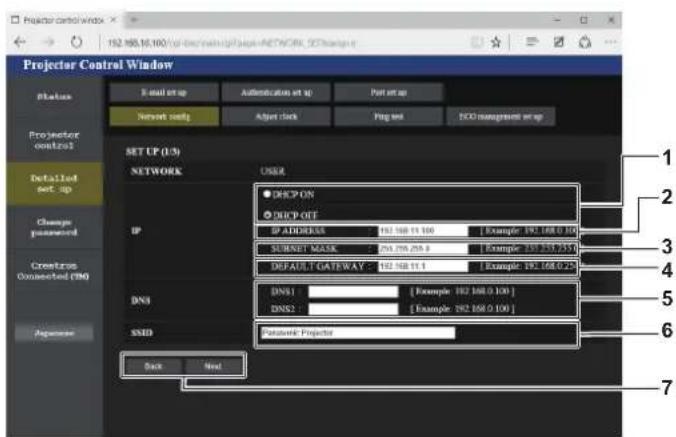Viewport: 676px width, 437px height.
Task: Select the DHCP OFF radio button
Action: pyautogui.click(x=267, y=214)
